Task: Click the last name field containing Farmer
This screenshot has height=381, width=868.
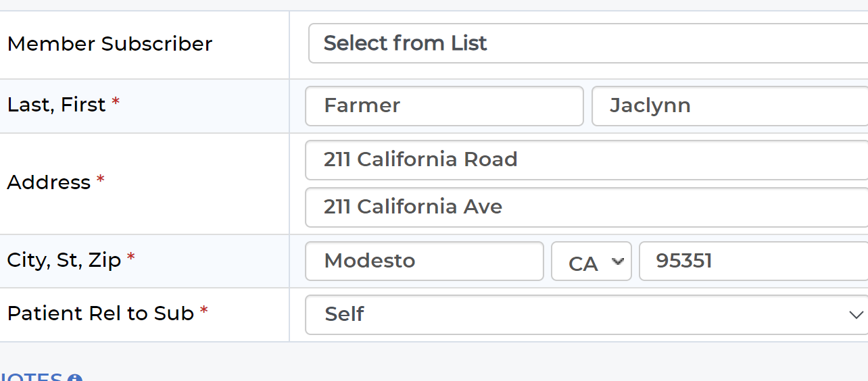Action: [444, 105]
